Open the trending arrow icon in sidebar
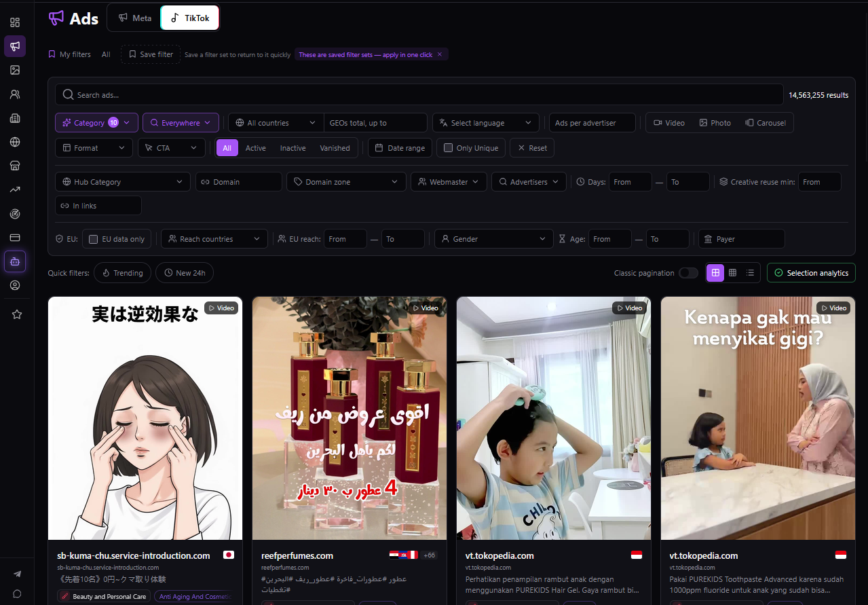 point(15,189)
